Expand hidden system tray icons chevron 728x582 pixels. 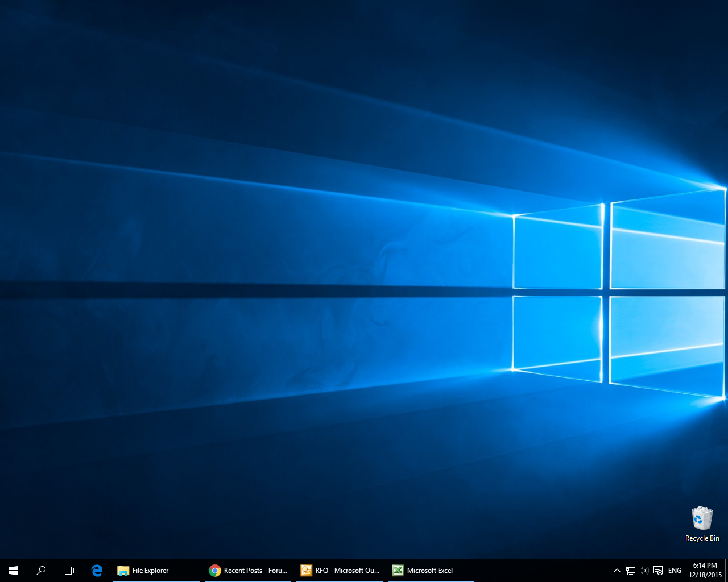click(x=617, y=571)
